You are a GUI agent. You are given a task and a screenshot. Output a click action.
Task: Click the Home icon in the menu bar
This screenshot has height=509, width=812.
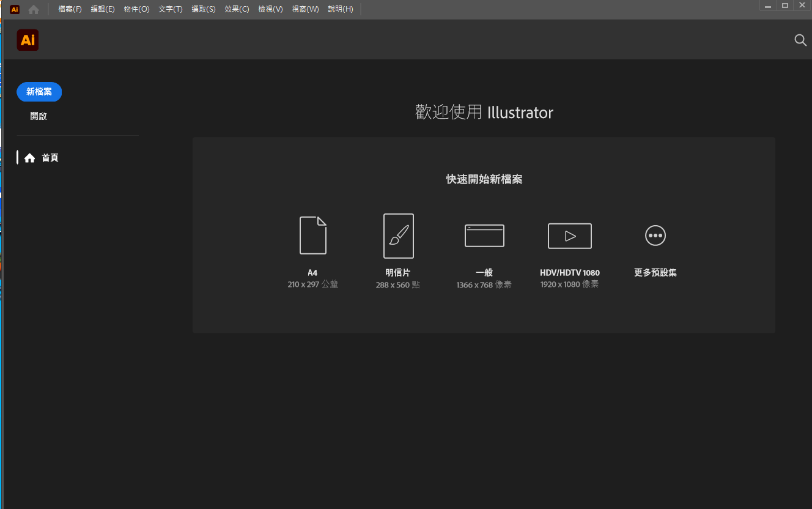[34, 10]
